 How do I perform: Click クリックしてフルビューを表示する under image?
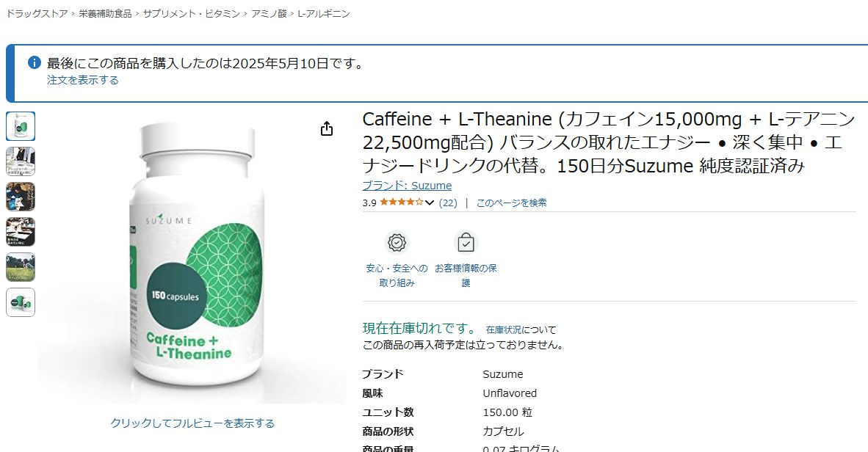192,423
